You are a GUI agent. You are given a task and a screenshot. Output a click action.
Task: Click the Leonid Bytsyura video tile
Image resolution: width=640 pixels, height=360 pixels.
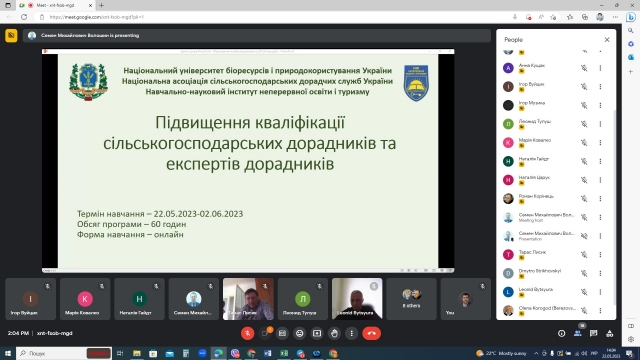357,299
